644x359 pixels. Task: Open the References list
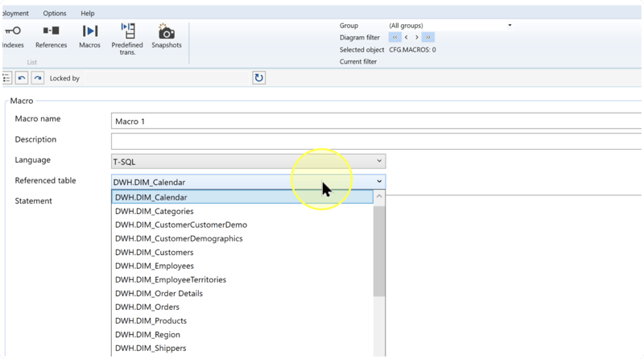coord(51,36)
